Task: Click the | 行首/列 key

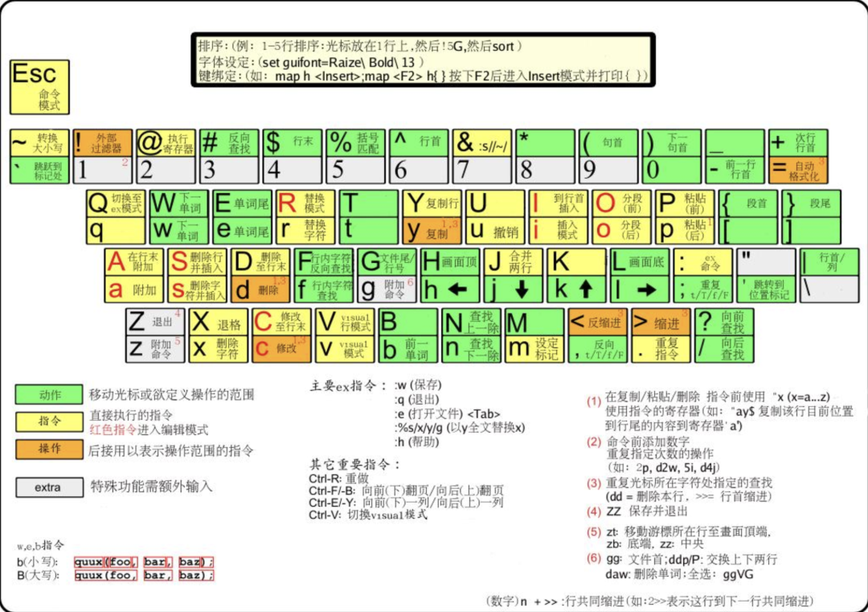Action: pyautogui.click(x=829, y=262)
